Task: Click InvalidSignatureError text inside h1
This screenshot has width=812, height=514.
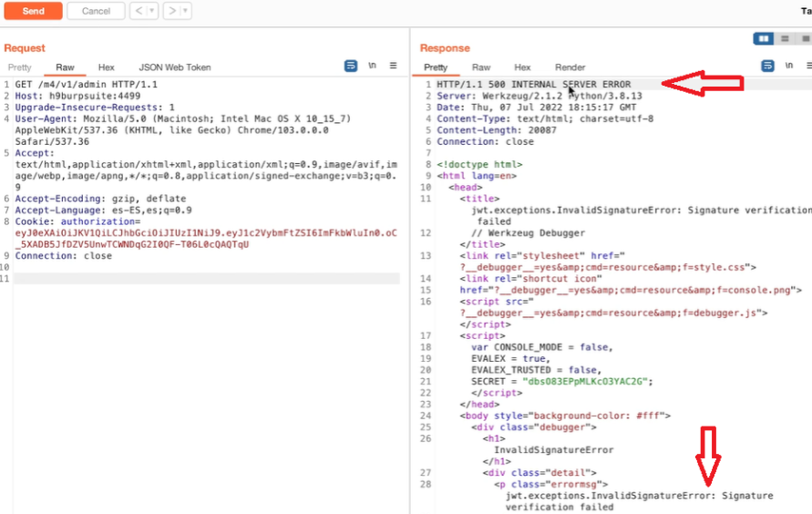Action: (553, 450)
